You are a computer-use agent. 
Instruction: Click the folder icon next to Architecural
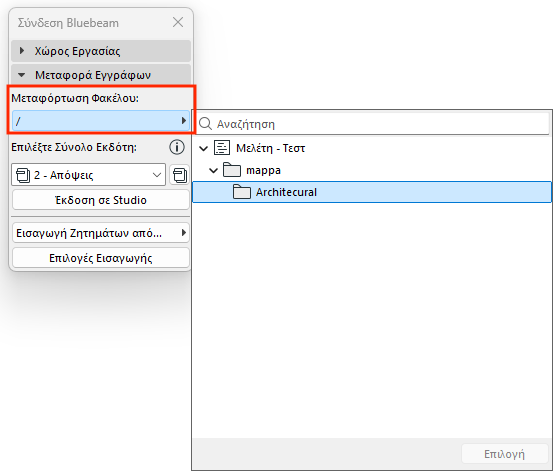tap(242, 192)
